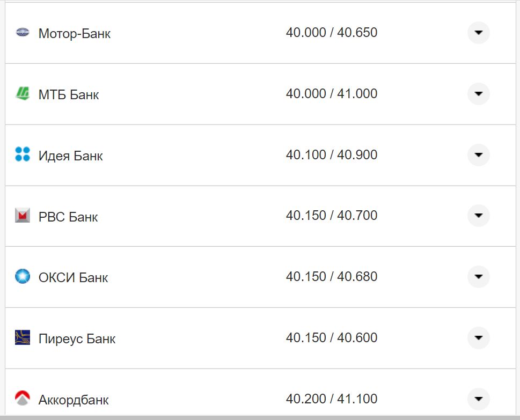The image size is (520, 420).
Task: Expand the МТБ Банк rate details
Action: click(478, 94)
